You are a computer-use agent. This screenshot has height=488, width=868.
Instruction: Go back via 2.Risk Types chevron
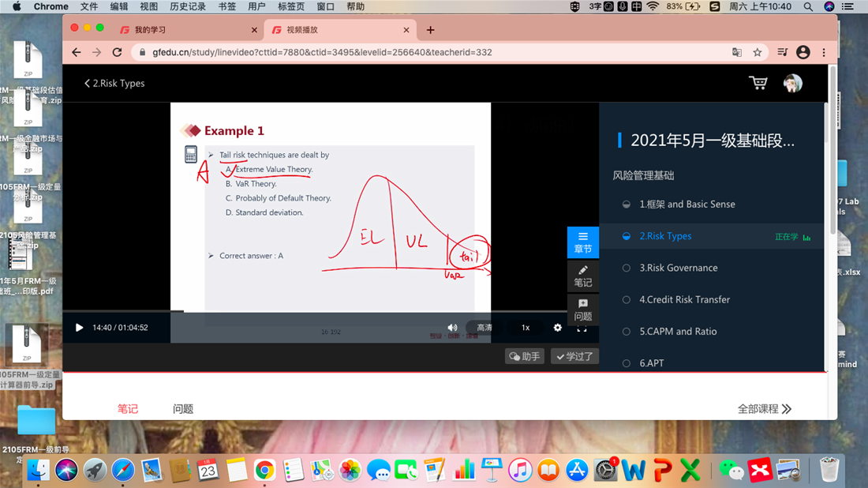click(x=114, y=83)
